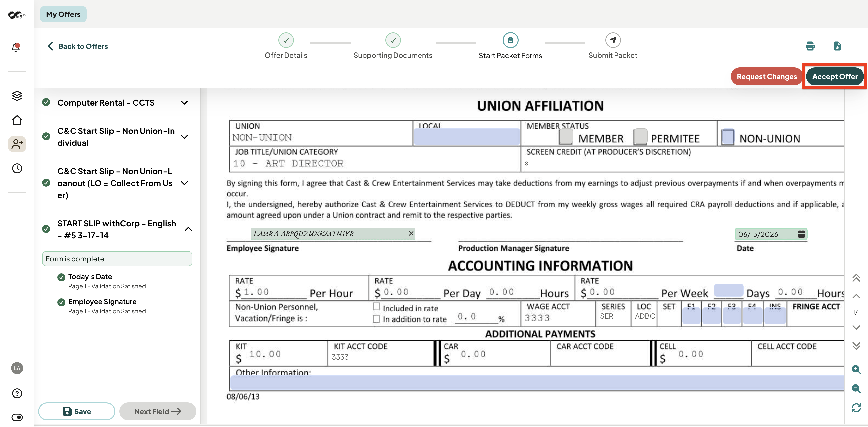
Task: Open the My Offers tab
Action: pyautogui.click(x=63, y=14)
